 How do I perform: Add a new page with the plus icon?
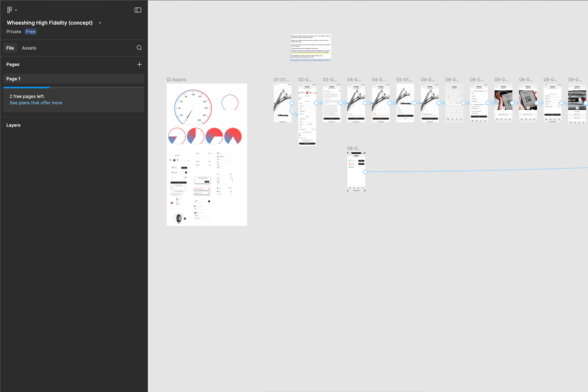139,64
